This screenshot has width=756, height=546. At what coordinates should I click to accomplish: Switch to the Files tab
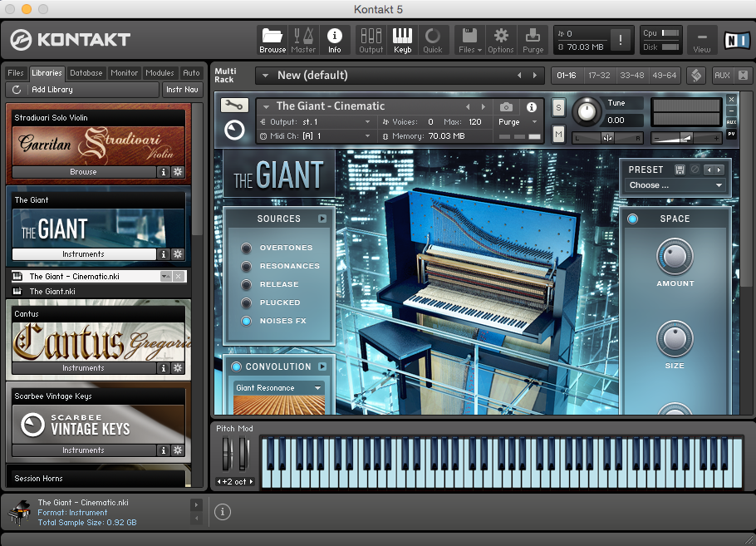coord(16,73)
